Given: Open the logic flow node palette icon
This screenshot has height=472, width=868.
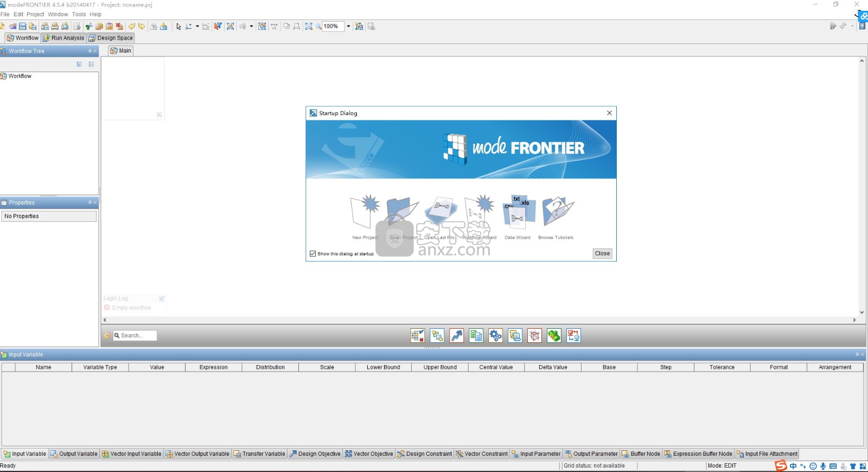Looking at the screenshot, I should click(x=437, y=336).
